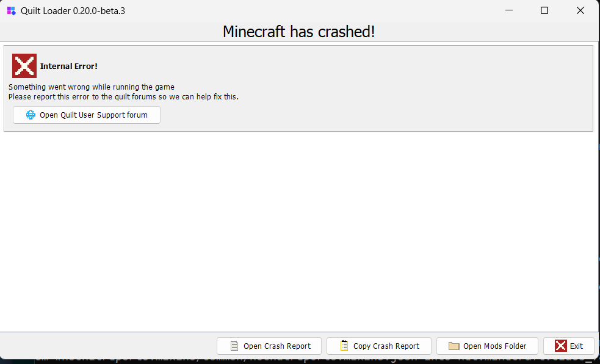
Task: Open the crash report
Action: tap(269, 346)
